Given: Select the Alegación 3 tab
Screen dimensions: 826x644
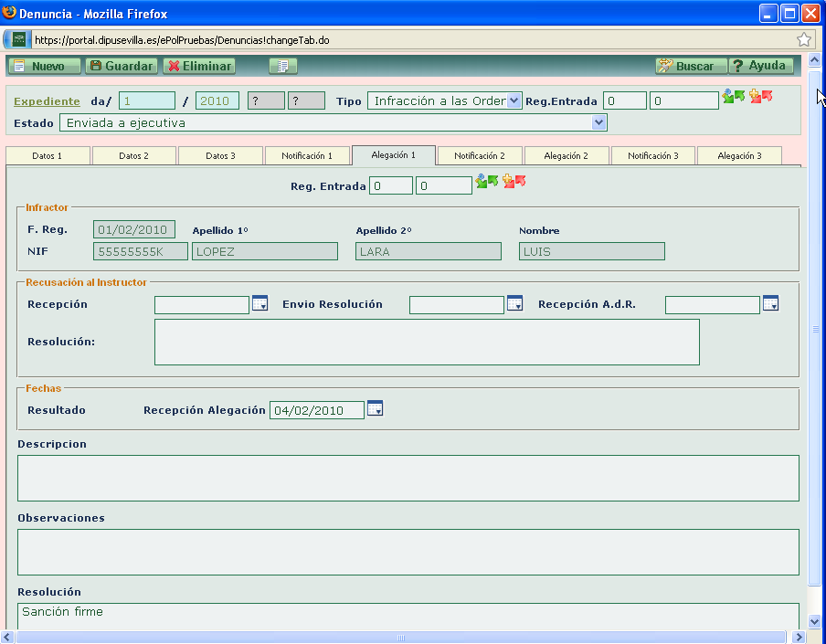Looking at the screenshot, I should click(x=739, y=156).
